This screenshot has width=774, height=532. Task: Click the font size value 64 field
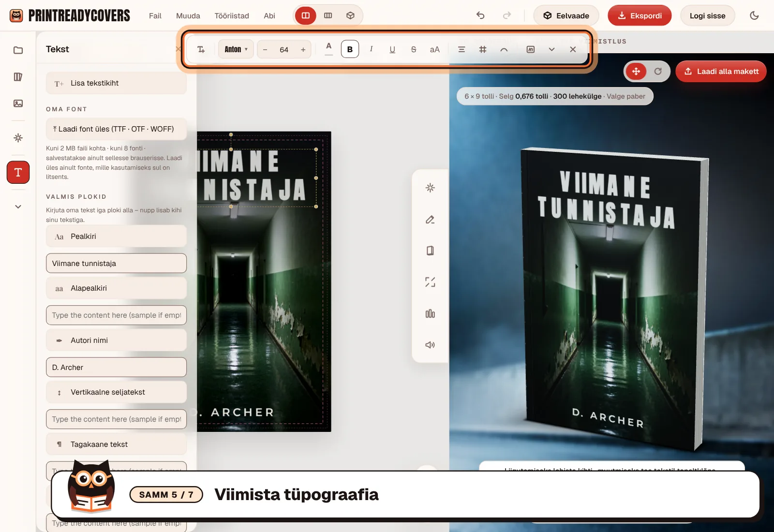click(x=284, y=49)
